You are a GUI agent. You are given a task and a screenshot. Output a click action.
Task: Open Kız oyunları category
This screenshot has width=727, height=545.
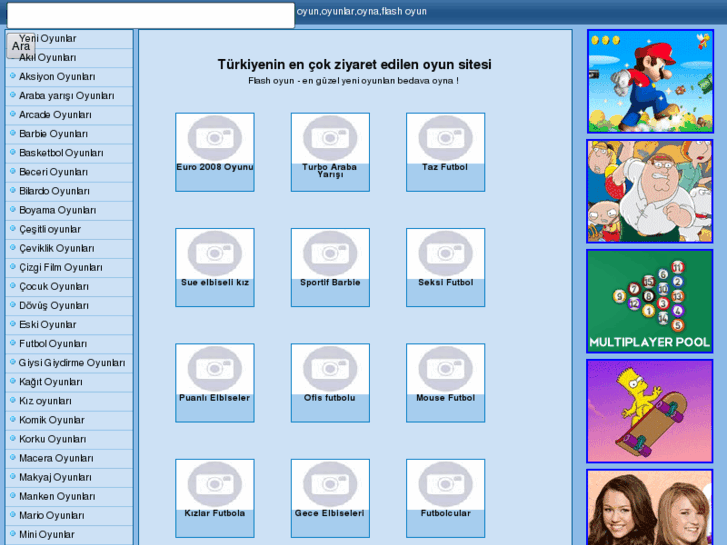pyautogui.click(x=45, y=401)
